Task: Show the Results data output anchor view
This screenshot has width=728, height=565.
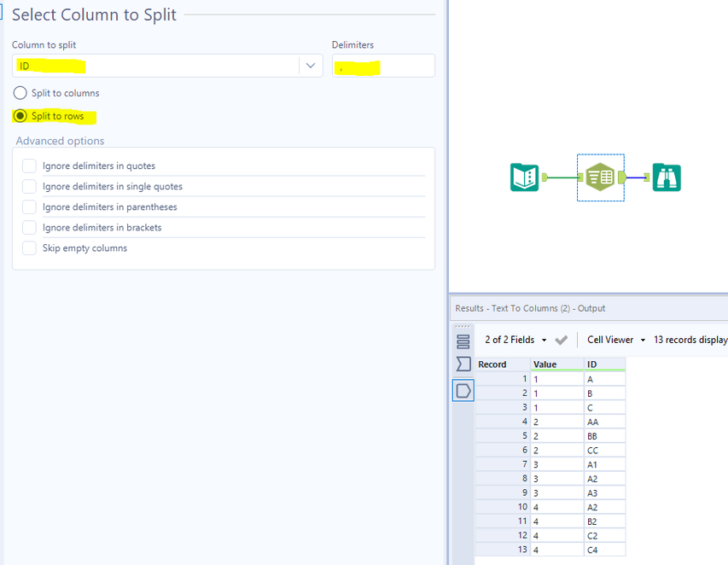Action: 463,390
